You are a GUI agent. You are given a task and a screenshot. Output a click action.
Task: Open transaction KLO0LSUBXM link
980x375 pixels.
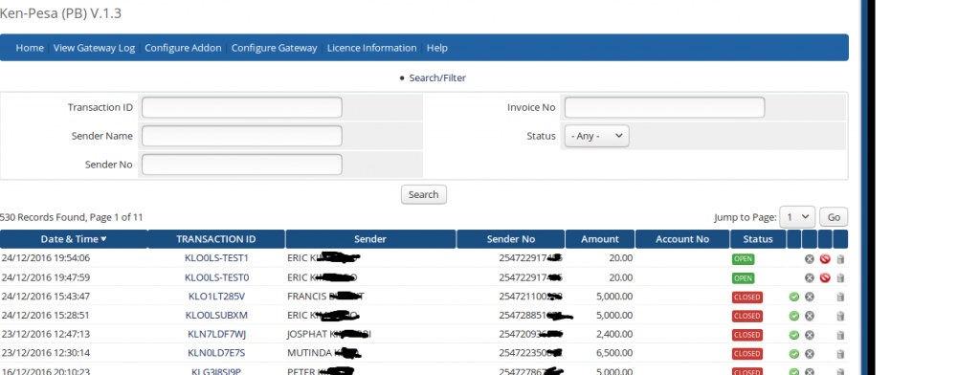tap(216, 315)
